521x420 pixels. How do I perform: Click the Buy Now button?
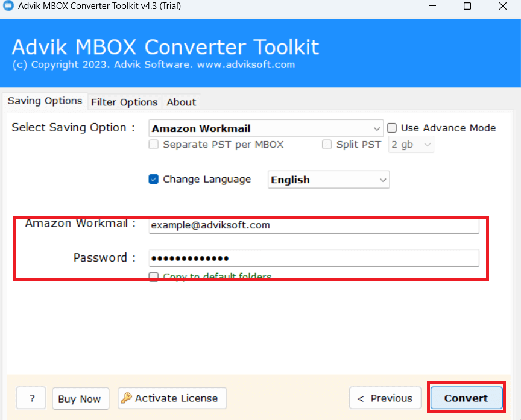(x=80, y=398)
